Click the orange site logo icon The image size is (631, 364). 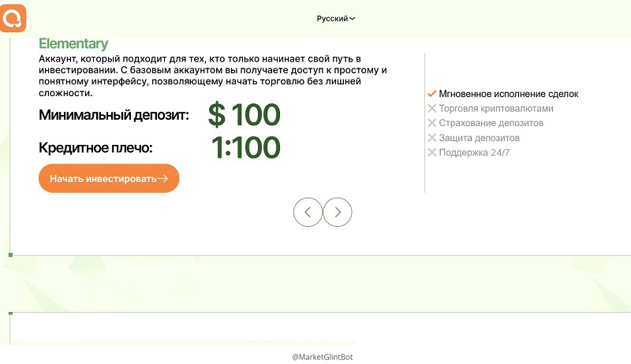tap(13, 18)
